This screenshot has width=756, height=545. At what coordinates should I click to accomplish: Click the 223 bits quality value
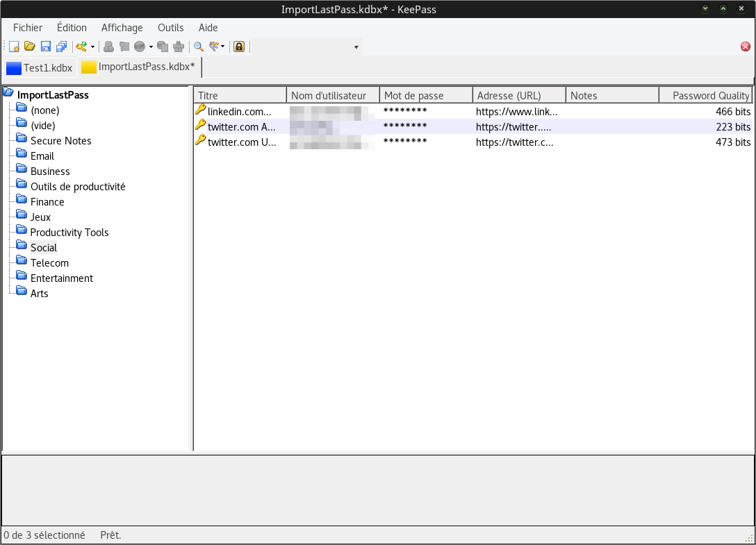(733, 127)
